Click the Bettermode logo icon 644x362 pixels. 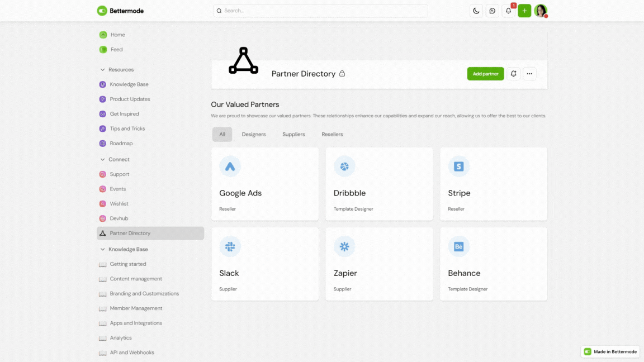pyautogui.click(x=102, y=11)
